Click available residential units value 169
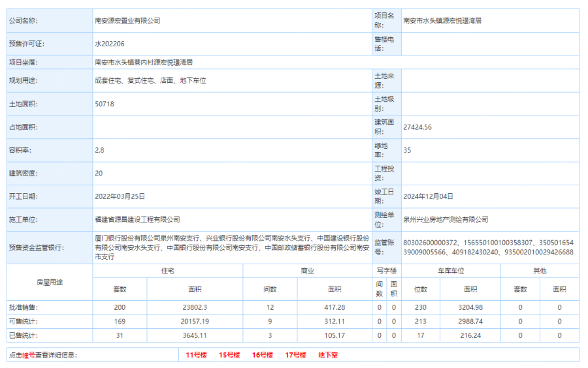The height and width of the screenshot is (368, 588). pos(120,322)
